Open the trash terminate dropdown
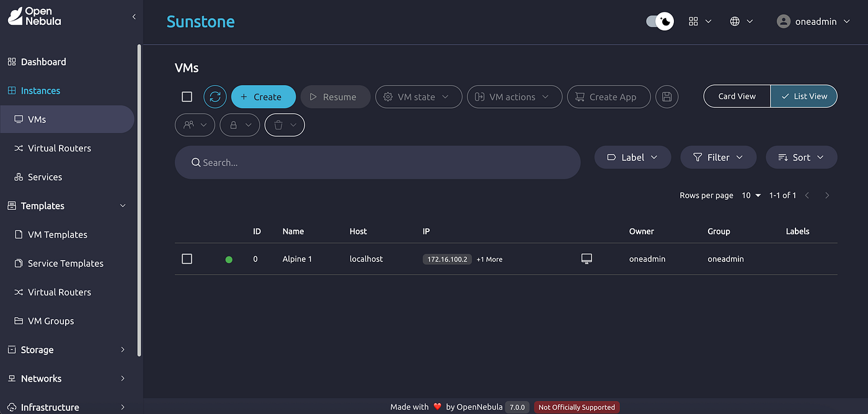The width and height of the screenshot is (868, 414). click(285, 125)
